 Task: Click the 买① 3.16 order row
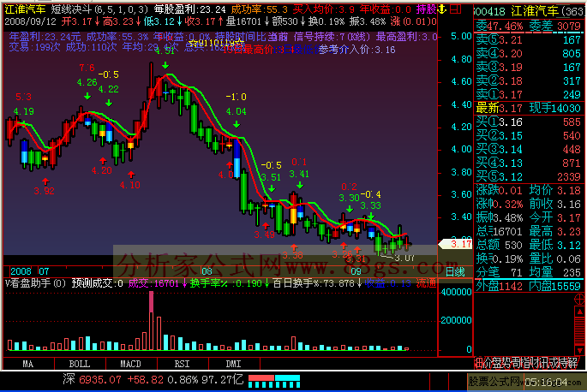tap(528, 122)
